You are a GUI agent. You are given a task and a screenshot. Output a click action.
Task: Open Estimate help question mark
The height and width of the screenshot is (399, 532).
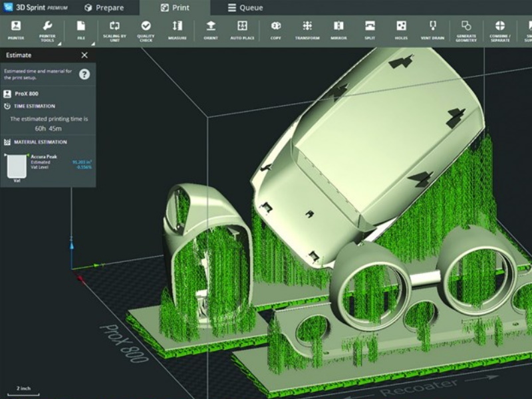(x=84, y=74)
